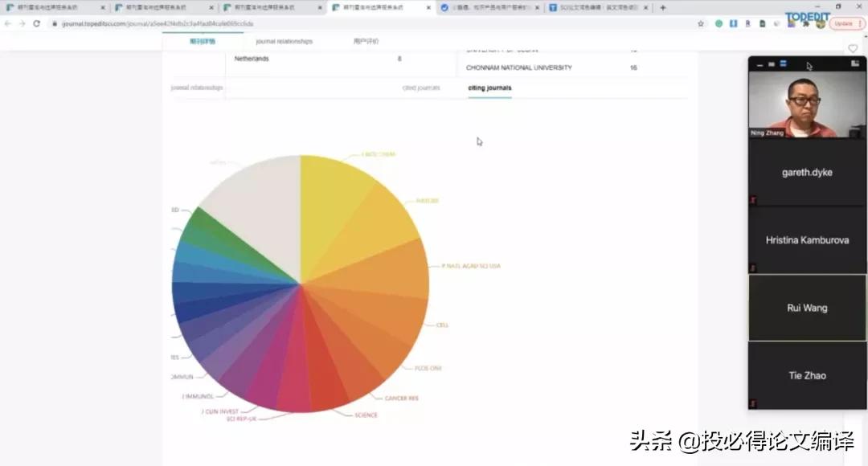
Task: Open the menu beside the Update button
Action: pos(861,24)
